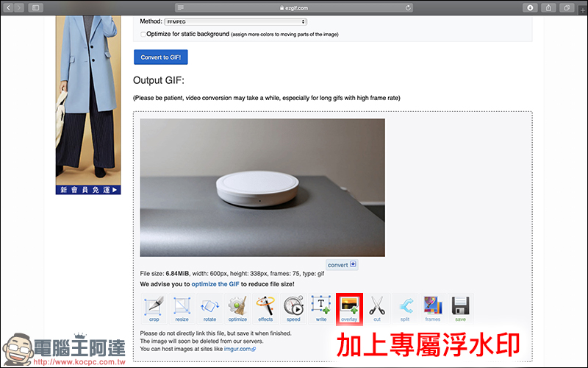Open the resize tool
The height and width of the screenshot is (368, 588).
pos(182,308)
